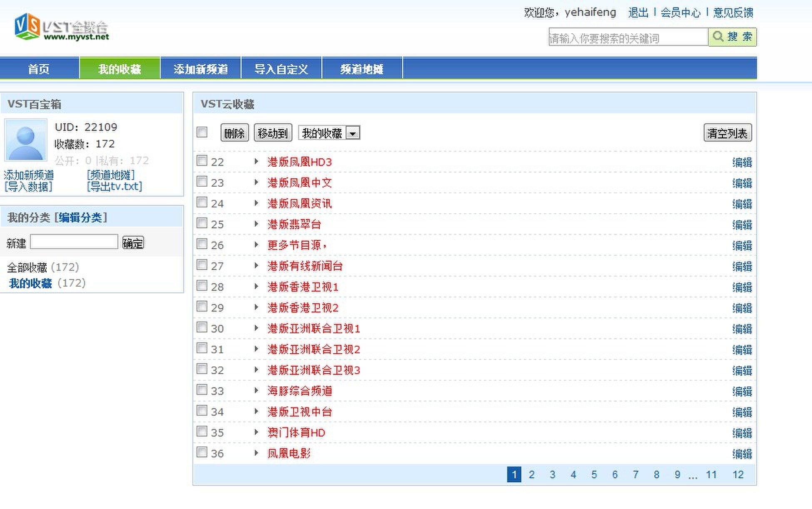Check the box for row 23
812x509 pixels.
(202, 181)
